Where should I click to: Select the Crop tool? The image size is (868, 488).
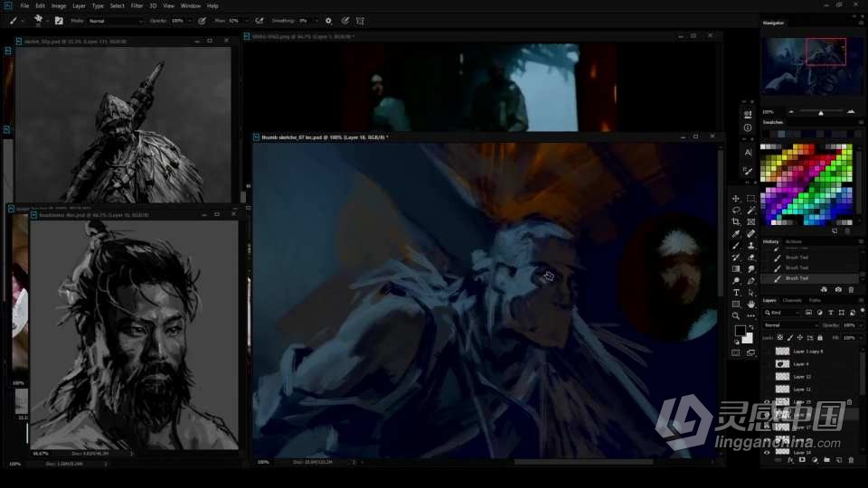(x=736, y=222)
